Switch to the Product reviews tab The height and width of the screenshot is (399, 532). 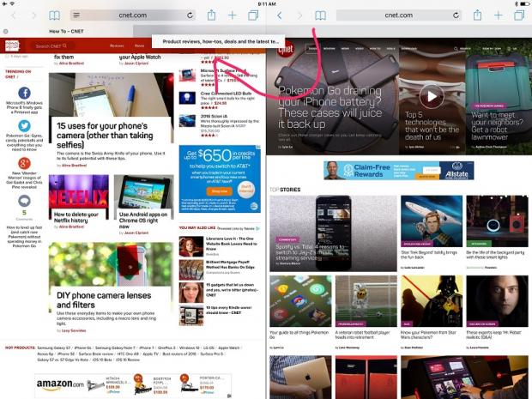[x=221, y=41]
